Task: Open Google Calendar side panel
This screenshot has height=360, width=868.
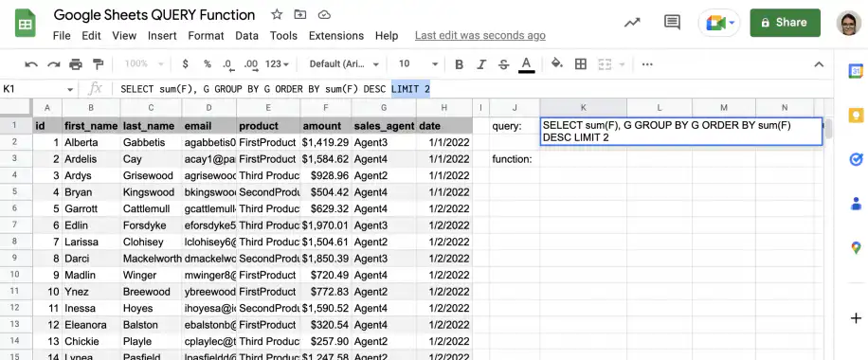Action: 856,71
